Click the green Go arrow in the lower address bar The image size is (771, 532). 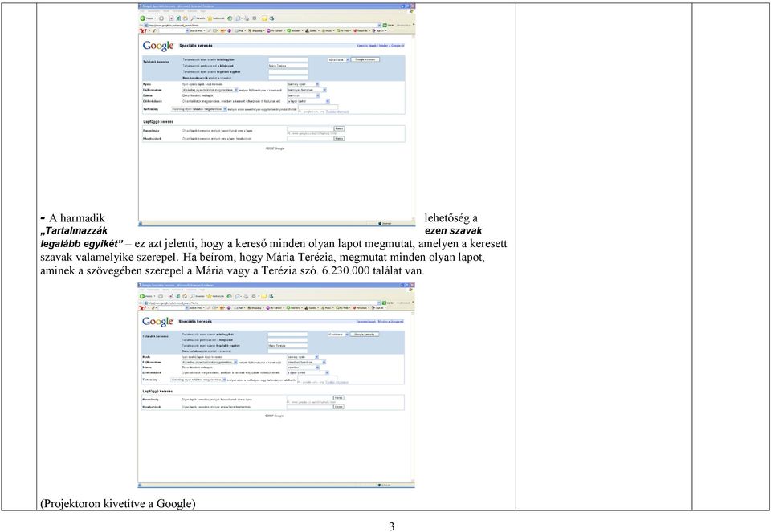[385, 303]
